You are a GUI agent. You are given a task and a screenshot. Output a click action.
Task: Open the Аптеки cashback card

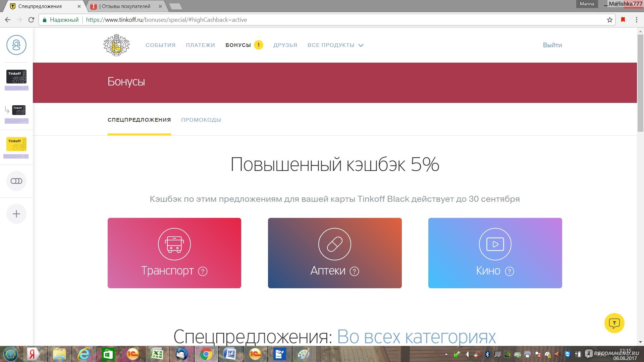coord(335,253)
